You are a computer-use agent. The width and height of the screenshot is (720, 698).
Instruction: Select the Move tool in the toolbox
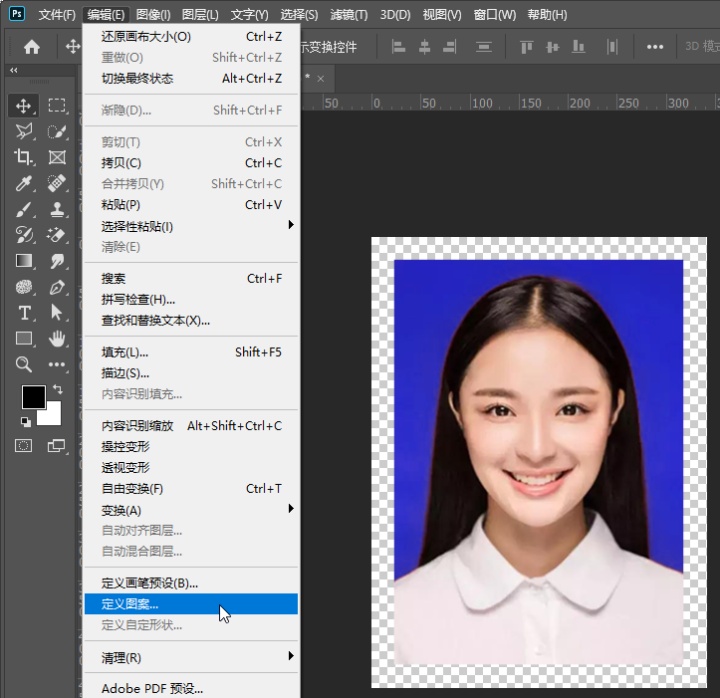tap(23, 106)
